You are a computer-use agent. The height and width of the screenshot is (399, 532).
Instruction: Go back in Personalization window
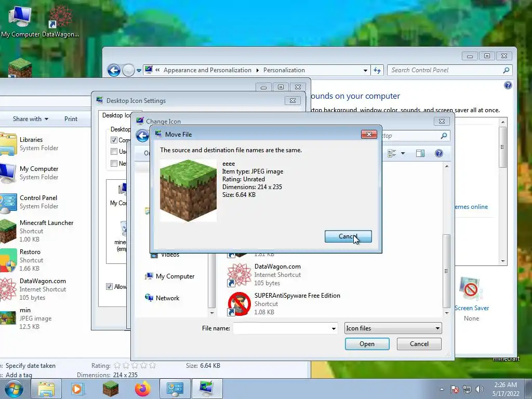point(114,70)
